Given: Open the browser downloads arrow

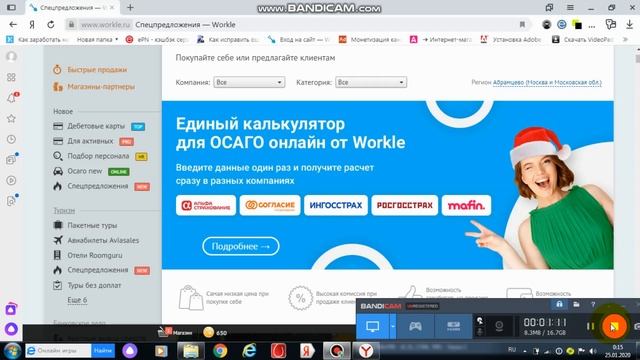Looking at the screenshot, I should (629, 24).
